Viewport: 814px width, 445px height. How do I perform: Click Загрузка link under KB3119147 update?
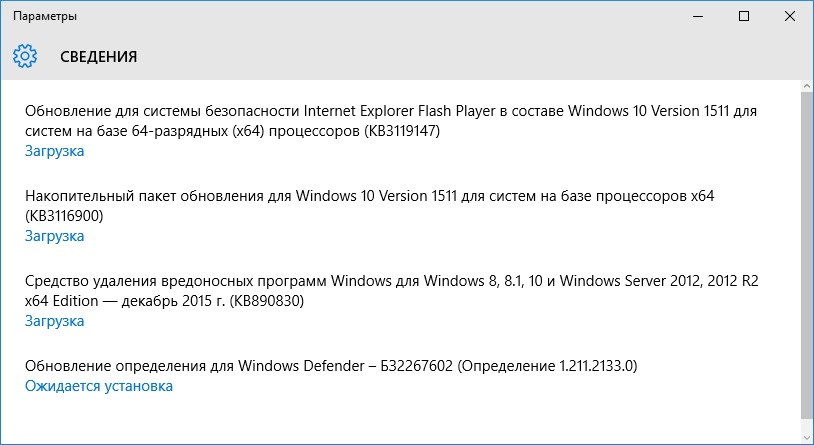click(x=55, y=151)
